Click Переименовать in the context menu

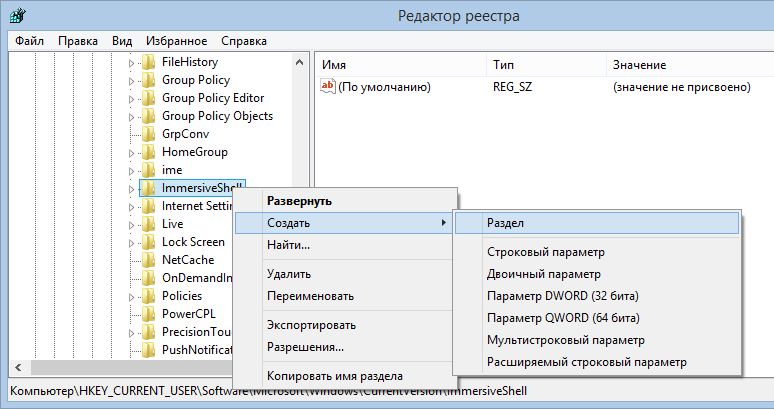[x=310, y=296]
